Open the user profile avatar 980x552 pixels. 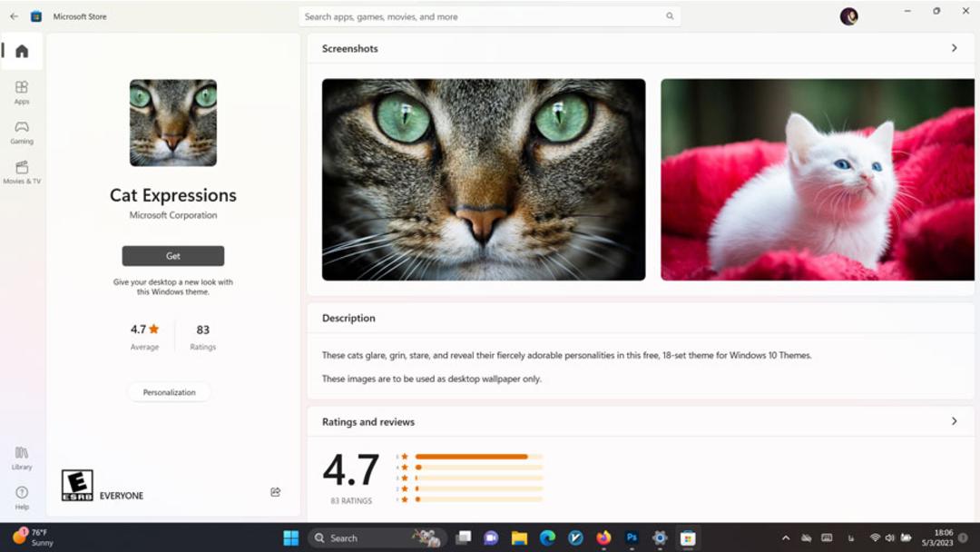(848, 16)
